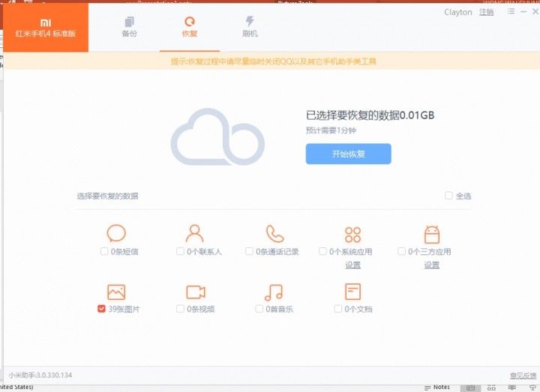Viewport: 540px width, 392px height.
Task: Click the 选择要恢复的数据 heading
Action: pos(107,196)
